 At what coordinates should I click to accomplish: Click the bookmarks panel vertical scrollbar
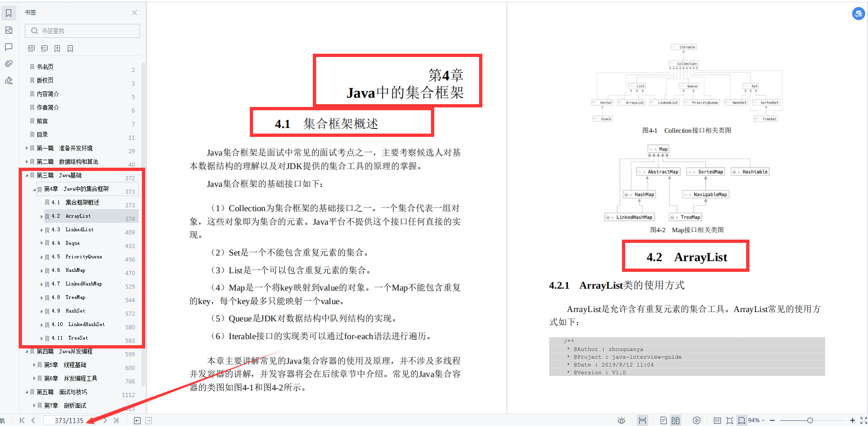[x=143, y=224]
